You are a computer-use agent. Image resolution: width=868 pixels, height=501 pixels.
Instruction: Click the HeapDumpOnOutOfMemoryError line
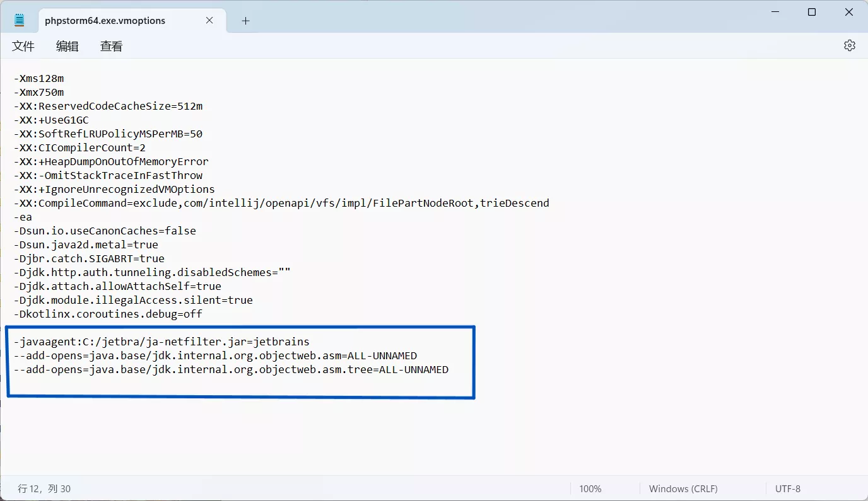(111, 162)
